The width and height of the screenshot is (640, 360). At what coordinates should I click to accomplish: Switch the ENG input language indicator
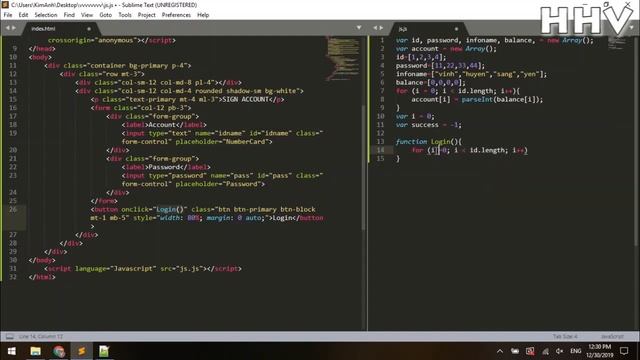coord(576,351)
